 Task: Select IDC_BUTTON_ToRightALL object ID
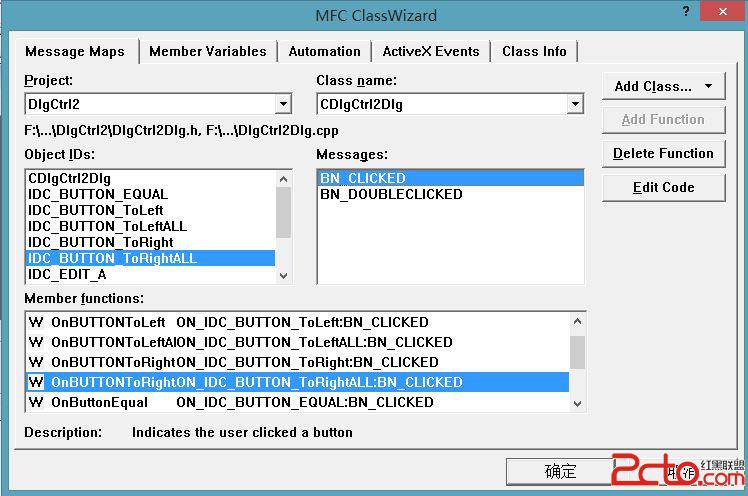(x=150, y=258)
